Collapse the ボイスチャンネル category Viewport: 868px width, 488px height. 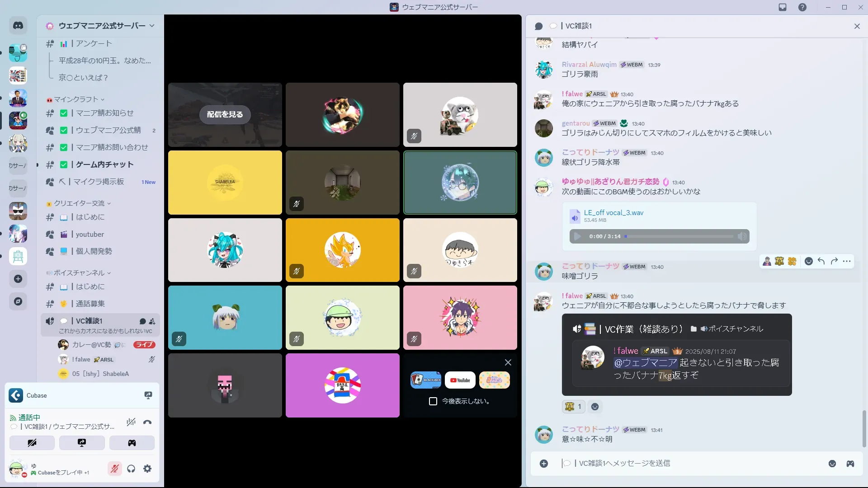[79, 273]
